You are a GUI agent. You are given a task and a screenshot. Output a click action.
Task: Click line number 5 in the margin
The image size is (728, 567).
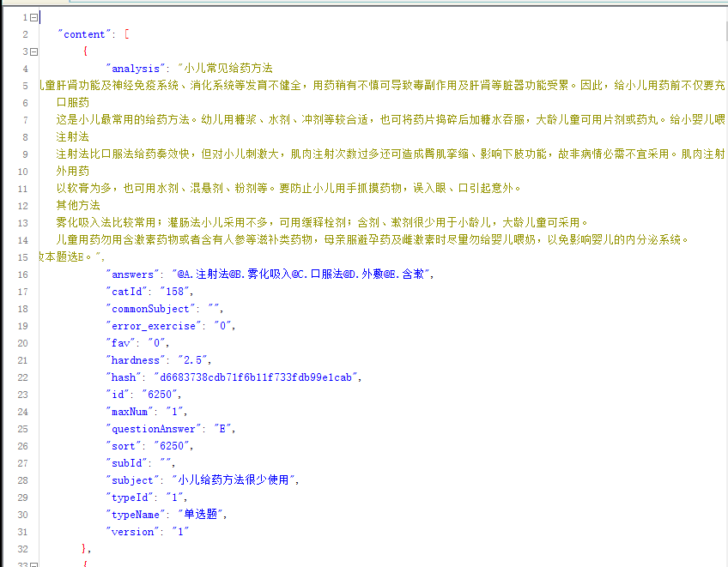[x=25, y=87]
